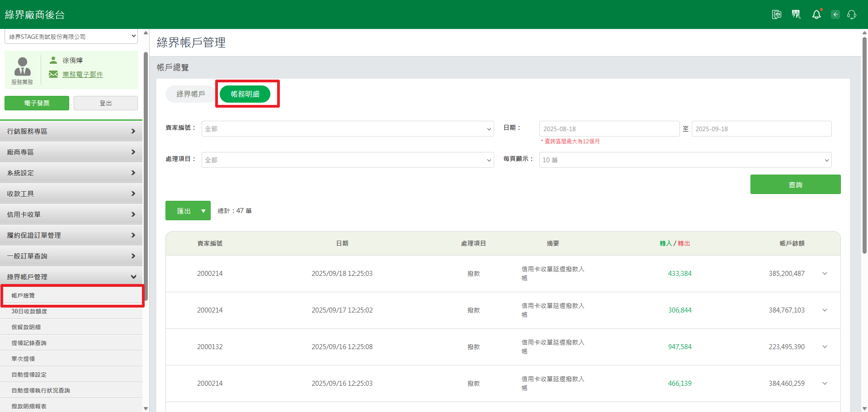Click the 界 logo icon in header
This screenshot has height=412, width=868.
796,14
